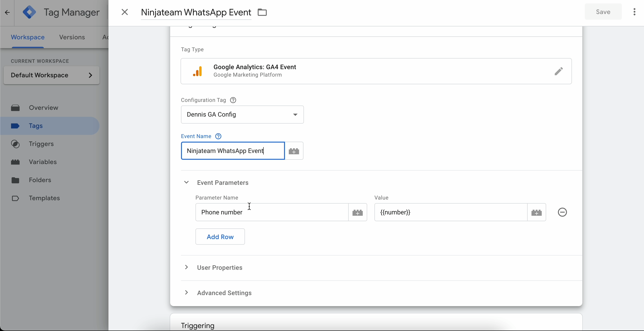Close the tag editor with X

(125, 12)
